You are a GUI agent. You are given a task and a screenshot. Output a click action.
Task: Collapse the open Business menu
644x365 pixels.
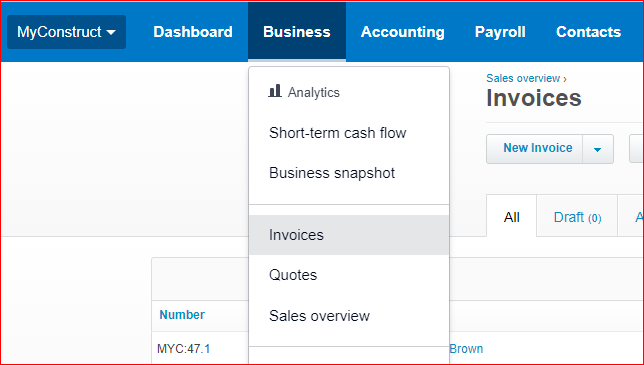click(297, 32)
